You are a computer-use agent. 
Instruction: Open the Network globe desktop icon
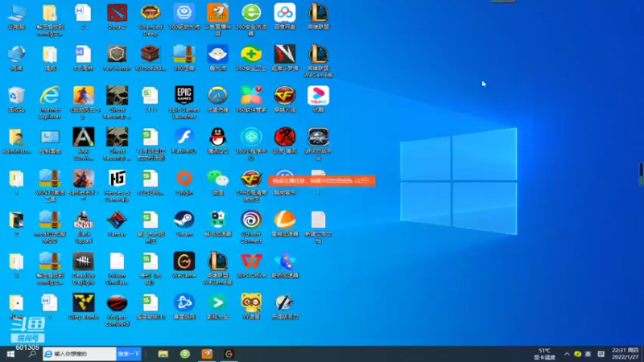[16, 54]
